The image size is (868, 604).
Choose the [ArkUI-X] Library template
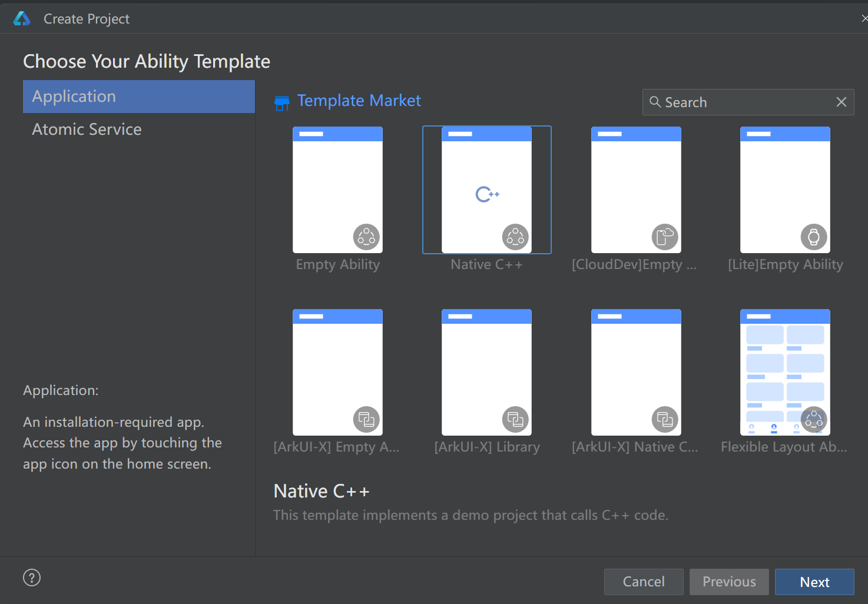click(x=486, y=372)
